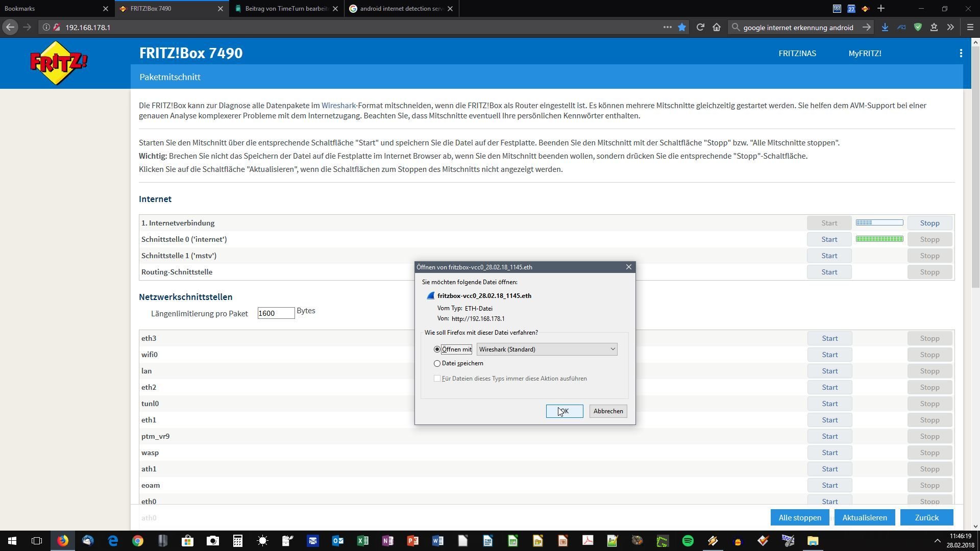Follow the Wireshark link in description
Image resolution: width=980 pixels, height=551 pixels.
pos(338,106)
